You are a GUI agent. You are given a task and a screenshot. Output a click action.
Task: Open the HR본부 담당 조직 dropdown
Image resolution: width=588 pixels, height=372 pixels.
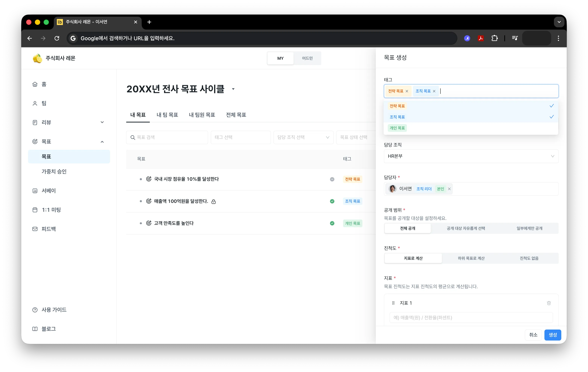(x=471, y=156)
